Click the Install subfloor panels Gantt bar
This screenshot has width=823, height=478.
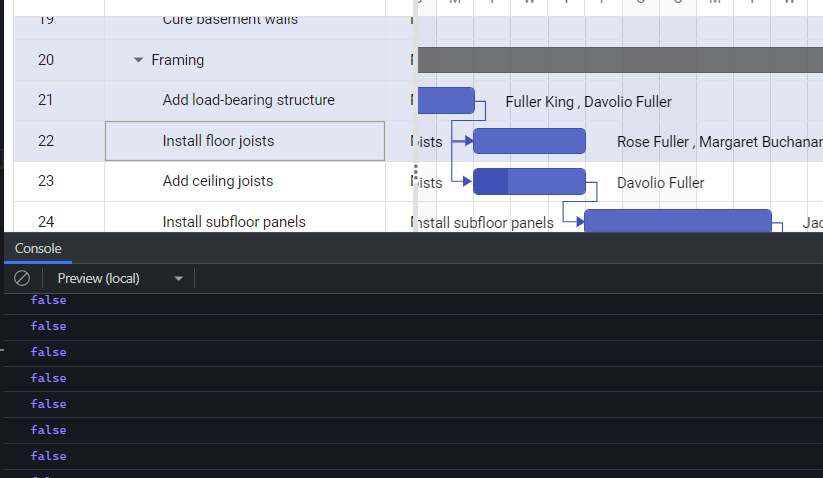point(677,221)
